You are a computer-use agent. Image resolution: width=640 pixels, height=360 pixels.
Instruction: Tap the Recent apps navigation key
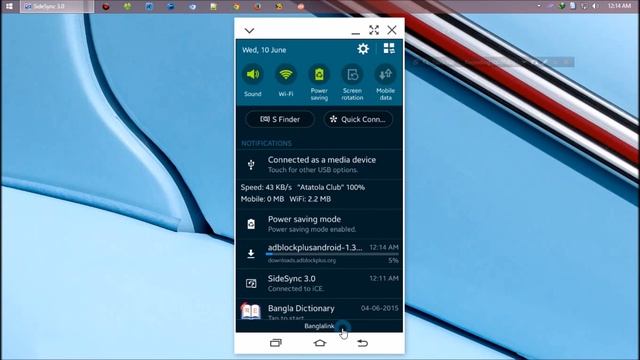point(276,343)
